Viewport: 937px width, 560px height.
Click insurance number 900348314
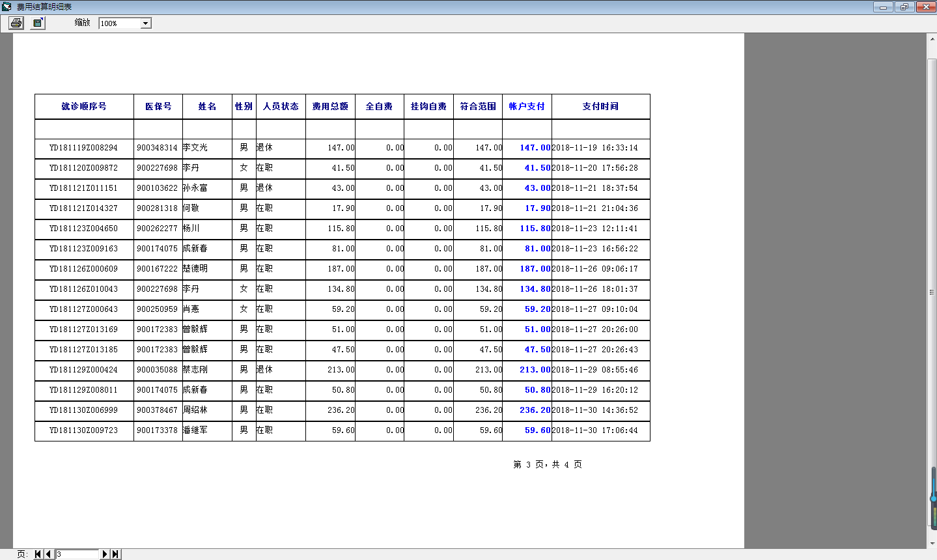point(157,148)
